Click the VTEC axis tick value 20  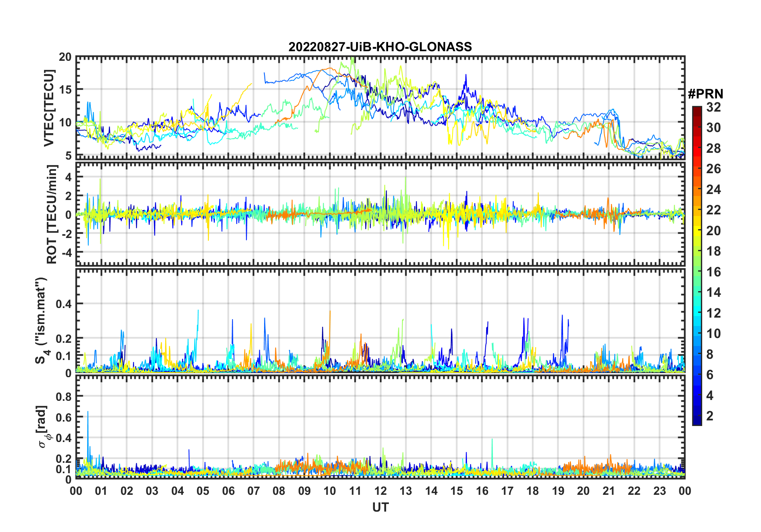point(65,57)
